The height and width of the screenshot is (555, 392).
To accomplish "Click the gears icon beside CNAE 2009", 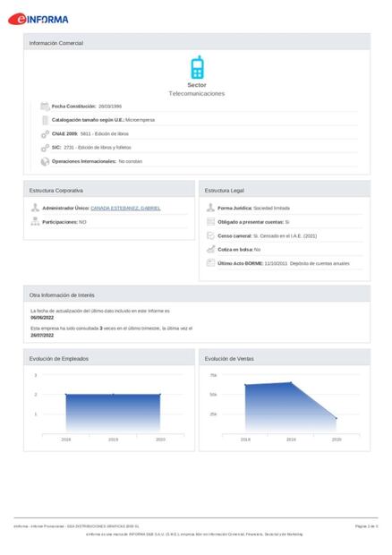I will click(45, 133).
